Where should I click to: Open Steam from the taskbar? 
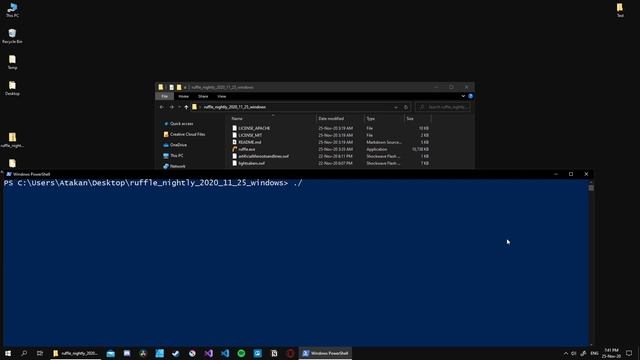point(176,353)
